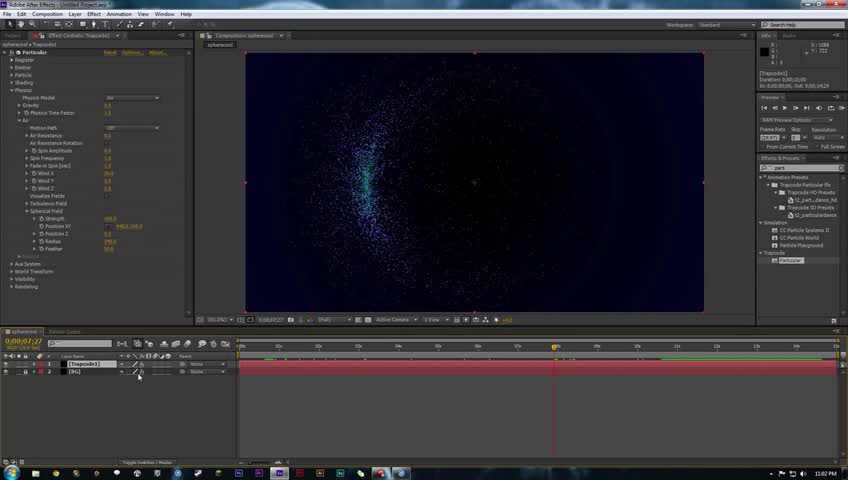
Task: Click Options link for Particular effect
Action: [x=132, y=52]
